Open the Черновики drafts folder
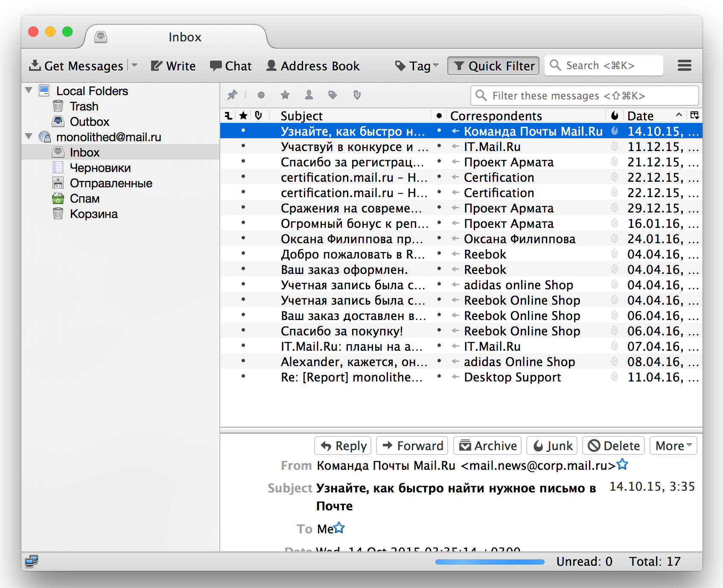This screenshot has width=723, height=588. (x=100, y=168)
